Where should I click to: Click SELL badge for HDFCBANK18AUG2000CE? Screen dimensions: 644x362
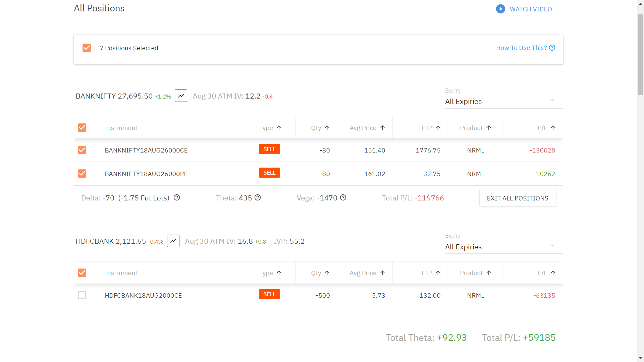269,294
